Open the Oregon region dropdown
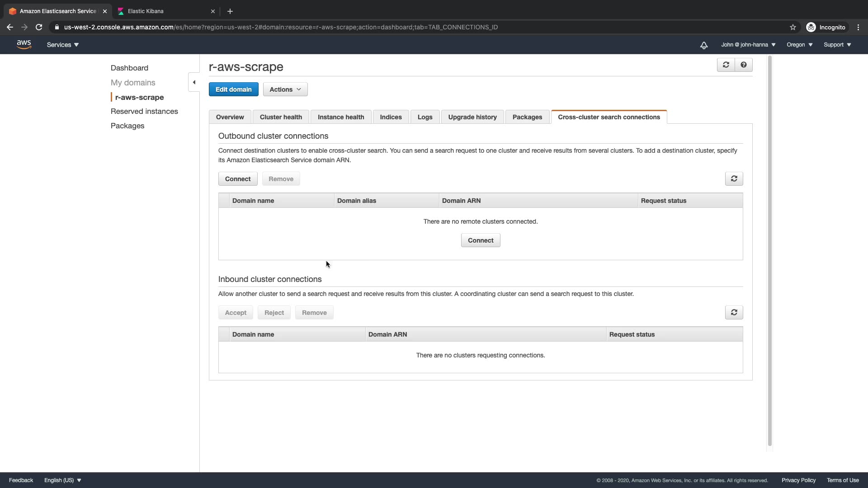 pos(799,45)
